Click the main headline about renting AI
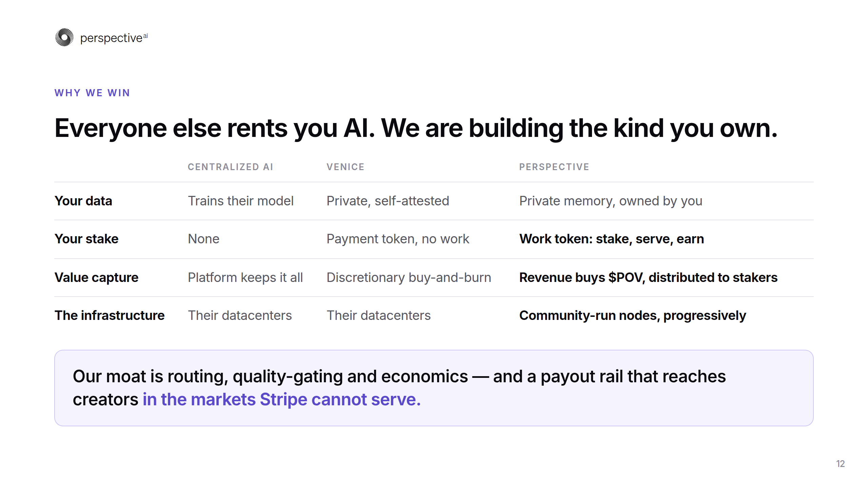This screenshot has height=488, width=868. pyautogui.click(x=416, y=128)
